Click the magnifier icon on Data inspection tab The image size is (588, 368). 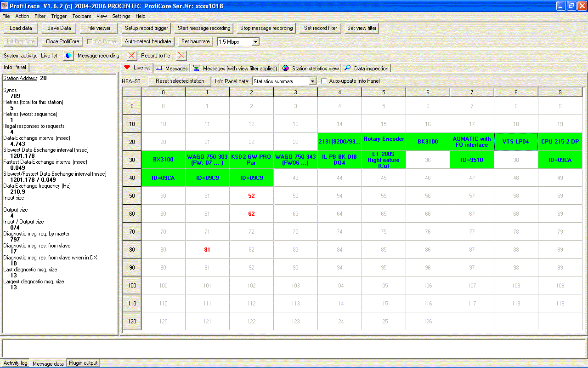[348, 68]
